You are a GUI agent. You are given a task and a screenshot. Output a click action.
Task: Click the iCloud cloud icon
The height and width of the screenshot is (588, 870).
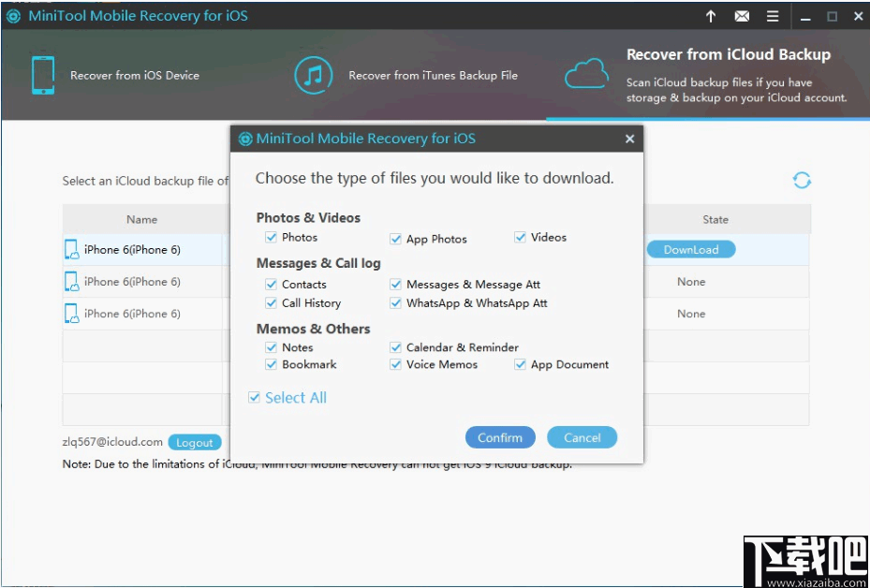[x=586, y=73]
